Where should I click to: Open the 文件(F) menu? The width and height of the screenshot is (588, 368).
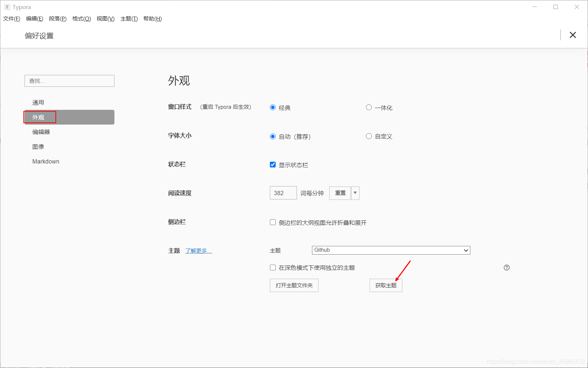pos(12,19)
